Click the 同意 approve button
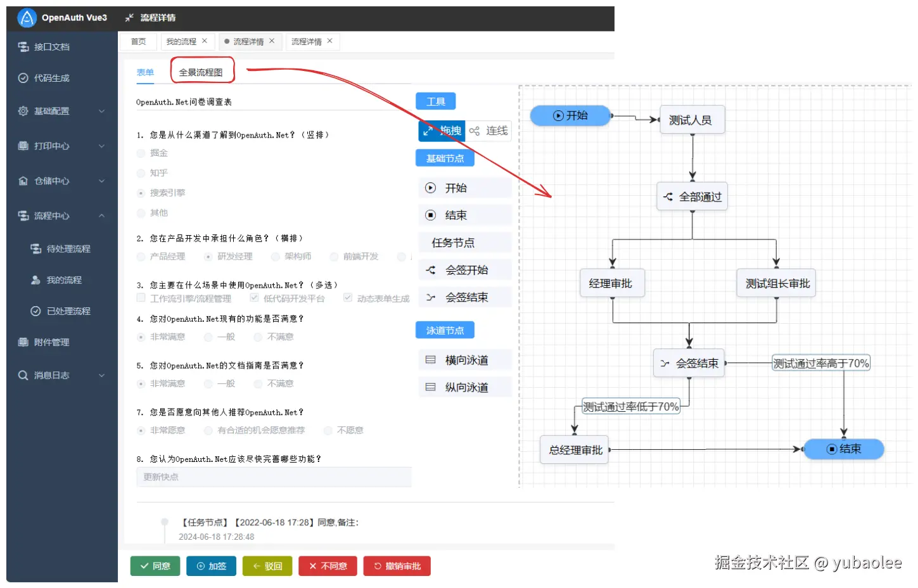This screenshot has height=588, width=918. coord(155,566)
